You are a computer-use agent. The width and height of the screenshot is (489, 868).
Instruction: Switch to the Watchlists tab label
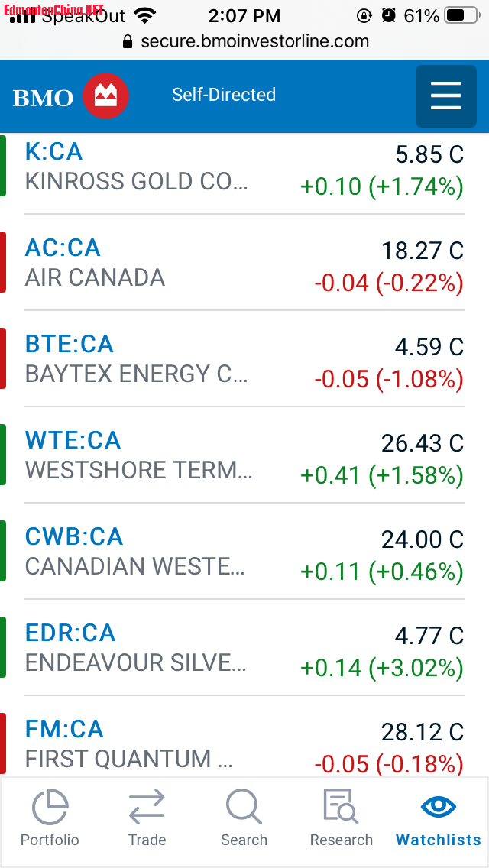tap(439, 840)
